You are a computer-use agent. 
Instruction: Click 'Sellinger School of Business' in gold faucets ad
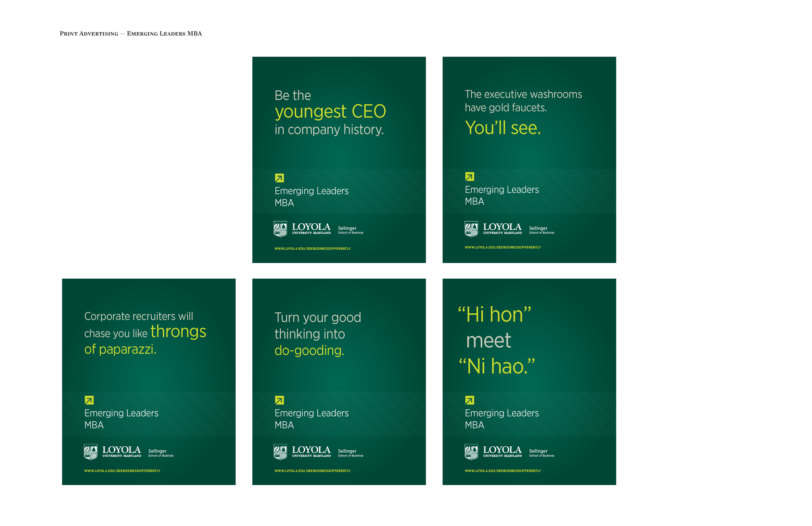click(x=541, y=230)
